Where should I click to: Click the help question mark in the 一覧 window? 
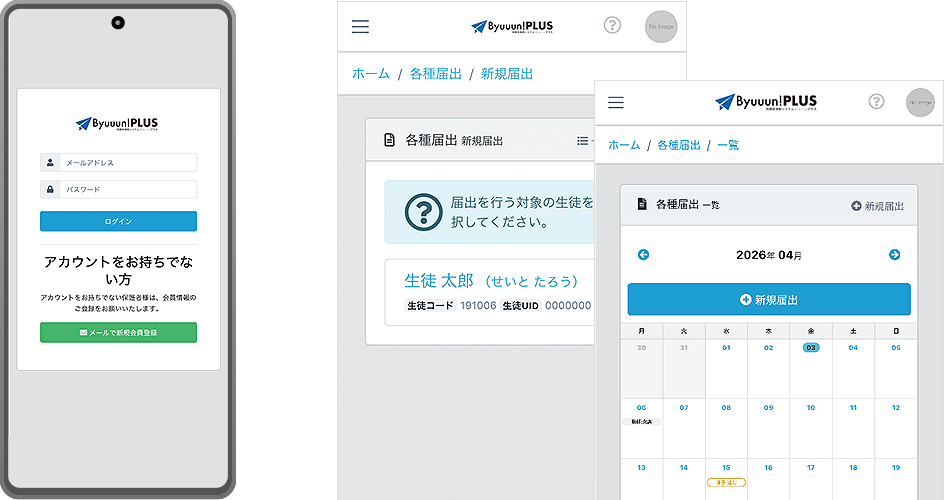click(x=877, y=101)
